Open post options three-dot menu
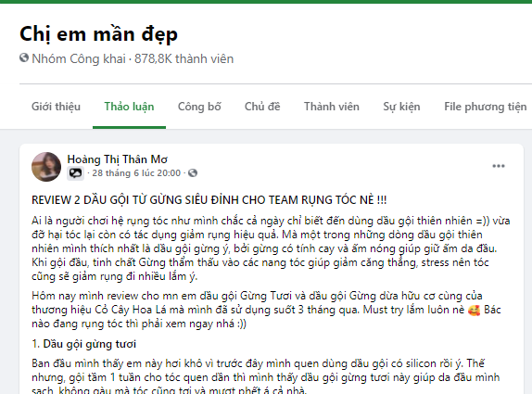 499,166
